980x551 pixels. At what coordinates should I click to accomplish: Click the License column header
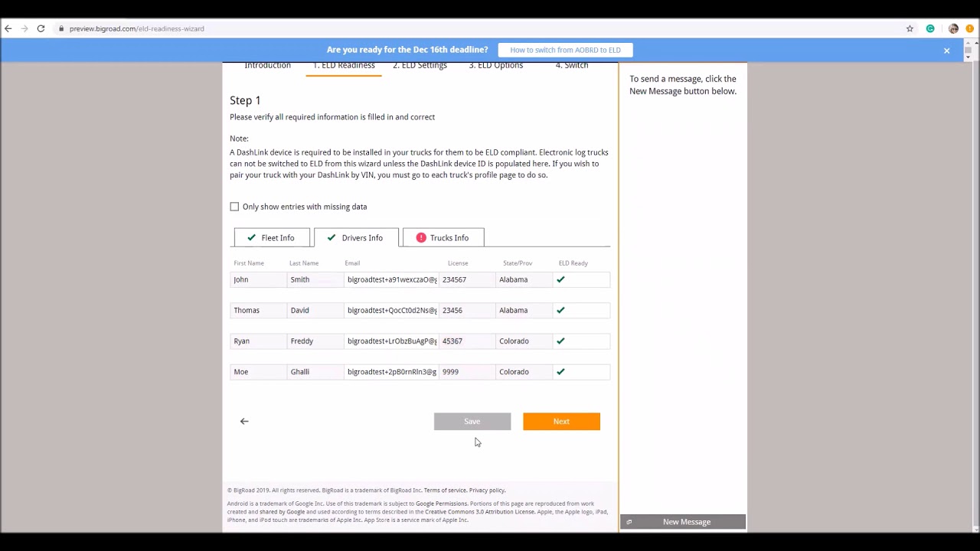pos(458,263)
